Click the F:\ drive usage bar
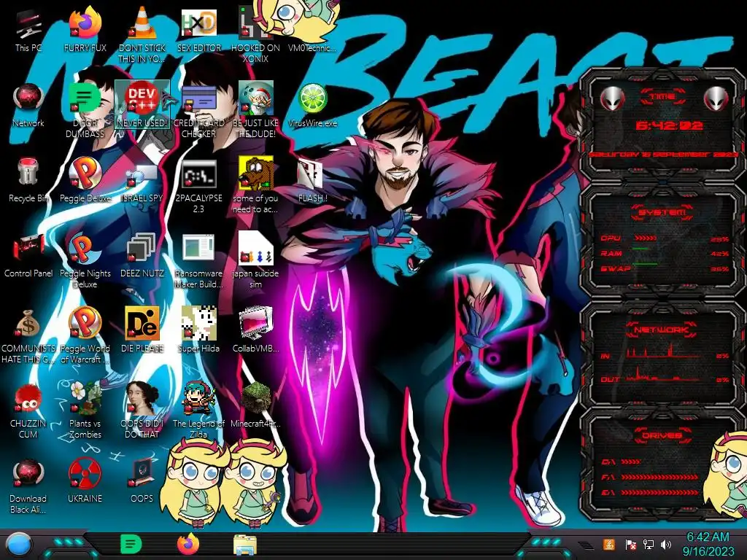Screen dimensions: 747x560 (x=659, y=477)
